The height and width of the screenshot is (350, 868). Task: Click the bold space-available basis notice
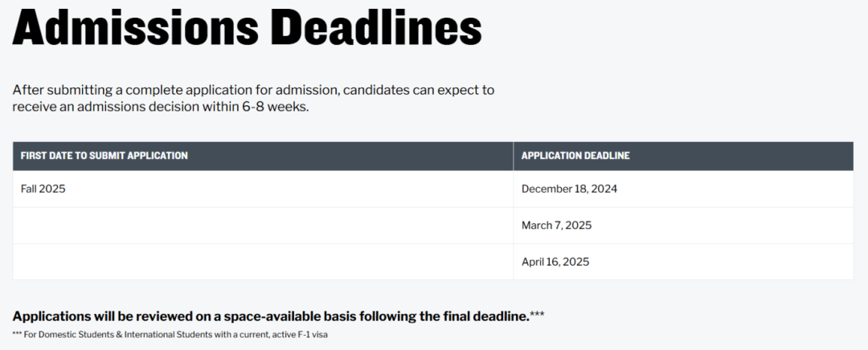coord(271,316)
